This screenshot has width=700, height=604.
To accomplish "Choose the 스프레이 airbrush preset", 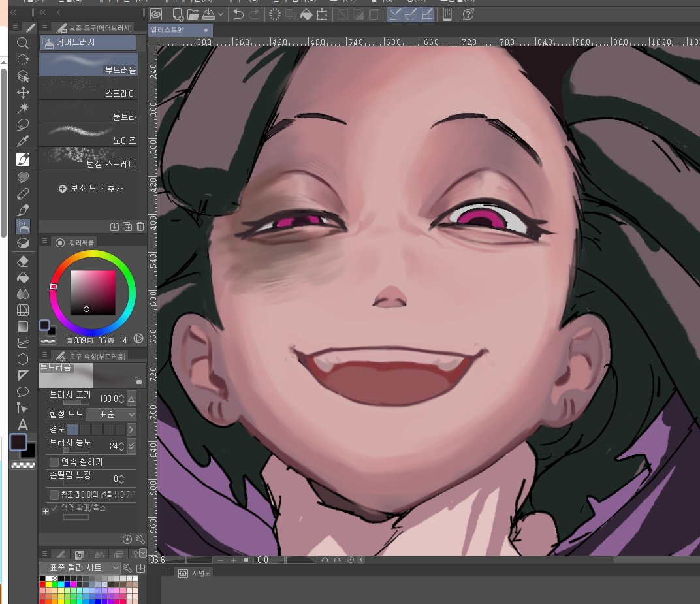I will coord(88,88).
